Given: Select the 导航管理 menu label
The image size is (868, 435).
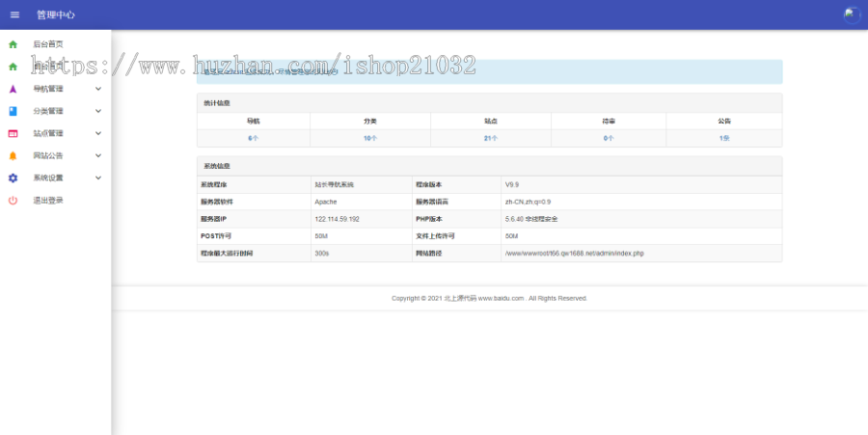Looking at the screenshot, I should (48, 89).
